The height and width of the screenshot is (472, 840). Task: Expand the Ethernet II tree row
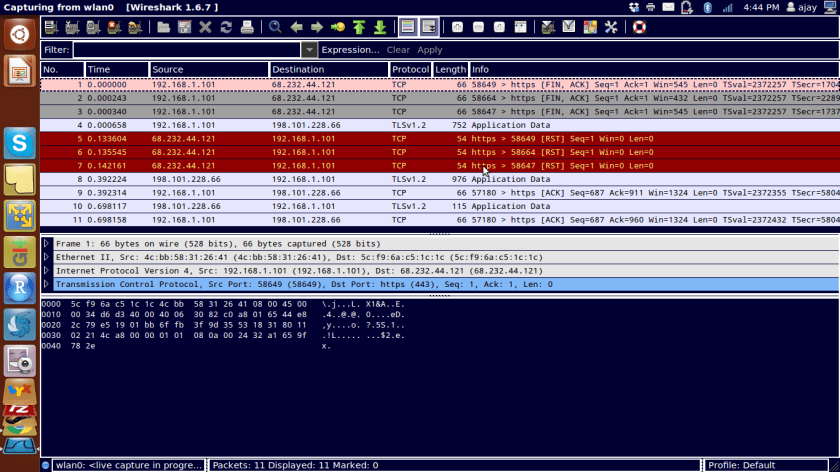(46, 257)
